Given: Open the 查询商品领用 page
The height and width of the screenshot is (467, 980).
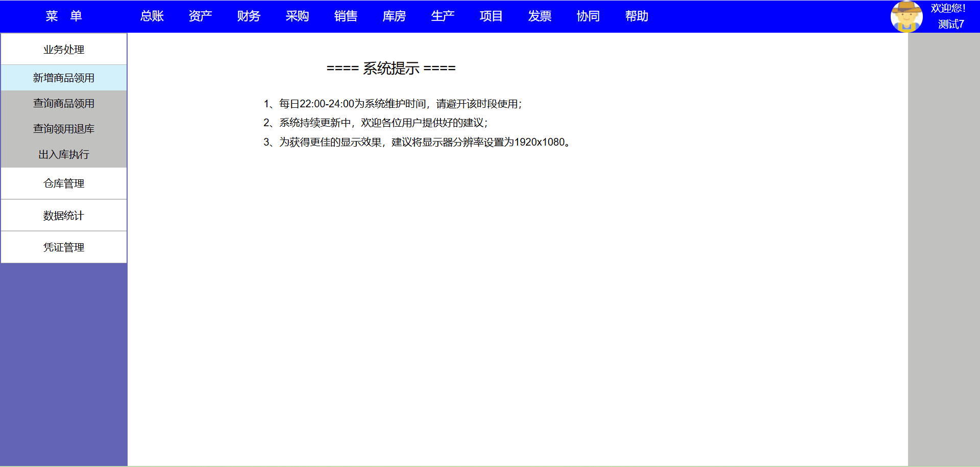Looking at the screenshot, I should (64, 103).
